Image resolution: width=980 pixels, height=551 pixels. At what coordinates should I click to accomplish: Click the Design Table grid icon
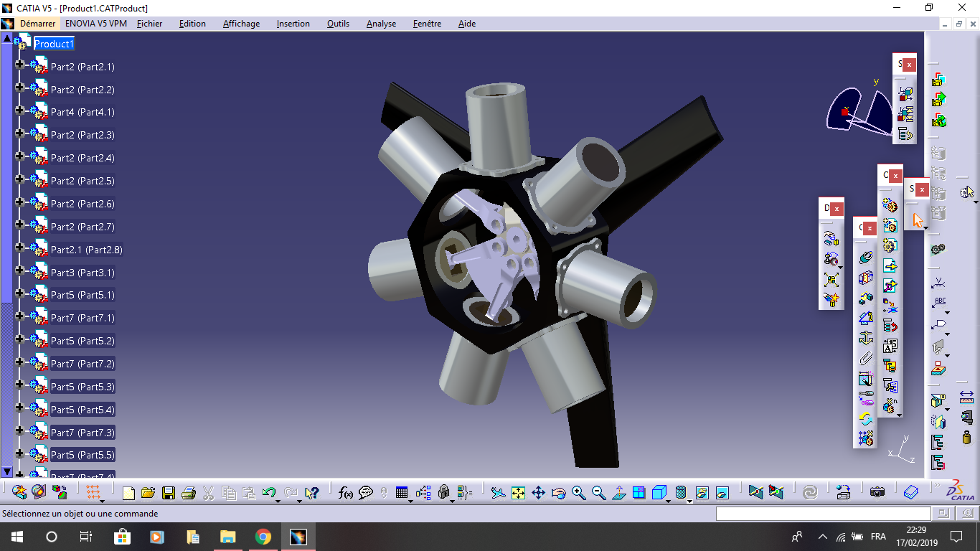(402, 493)
